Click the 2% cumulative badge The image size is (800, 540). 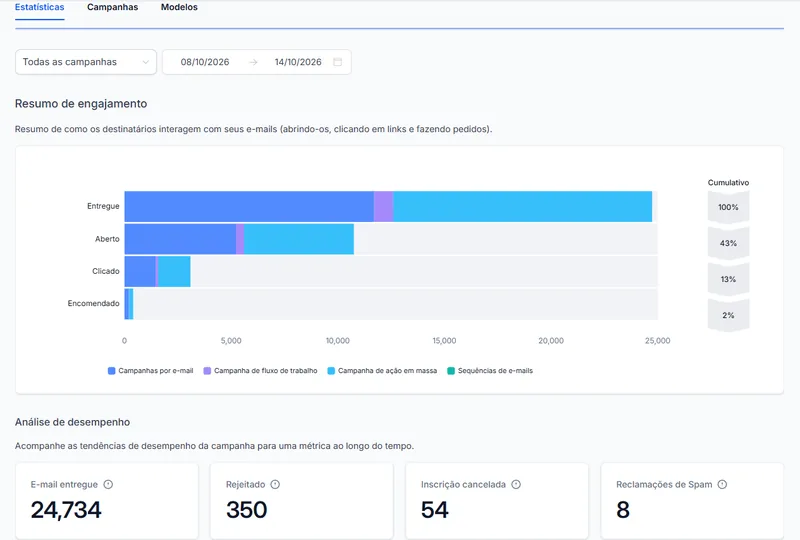tap(728, 315)
